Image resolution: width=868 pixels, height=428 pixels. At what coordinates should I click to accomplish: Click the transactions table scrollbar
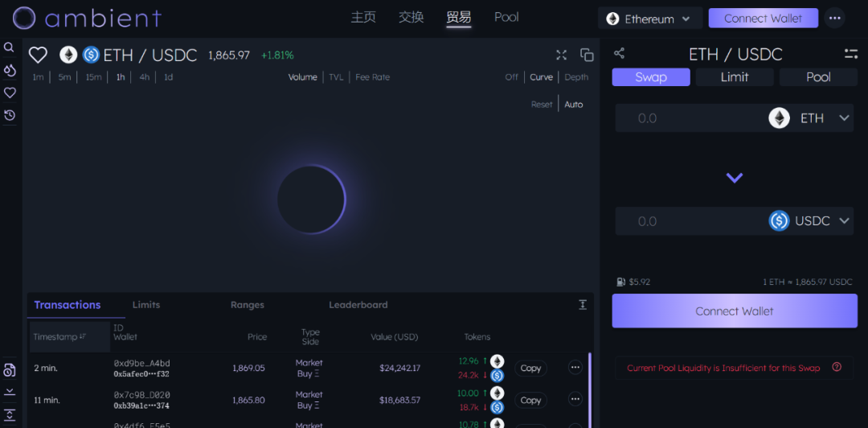pos(590,390)
